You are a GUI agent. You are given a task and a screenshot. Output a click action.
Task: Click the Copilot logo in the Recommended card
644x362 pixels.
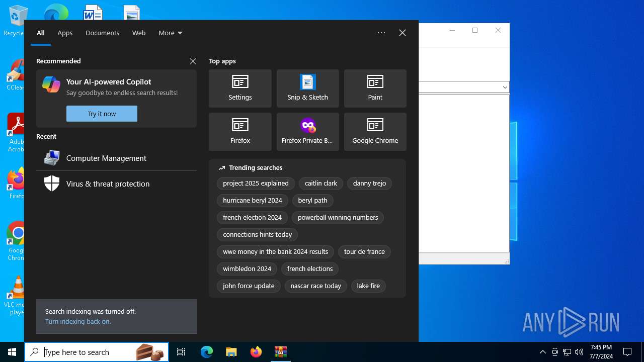pyautogui.click(x=51, y=84)
